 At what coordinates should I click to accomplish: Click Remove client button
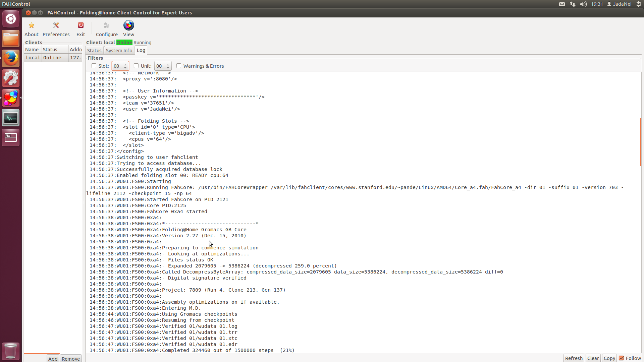[71, 359]
